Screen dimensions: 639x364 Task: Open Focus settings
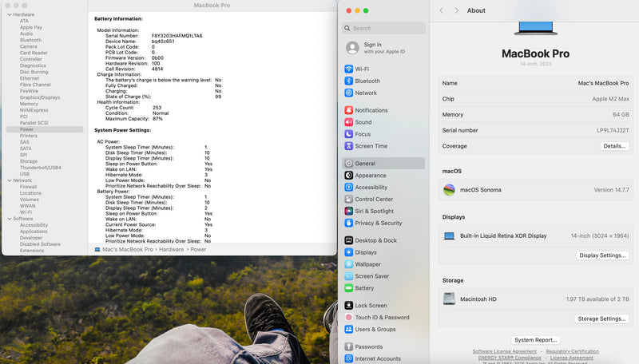coord(383,134)
